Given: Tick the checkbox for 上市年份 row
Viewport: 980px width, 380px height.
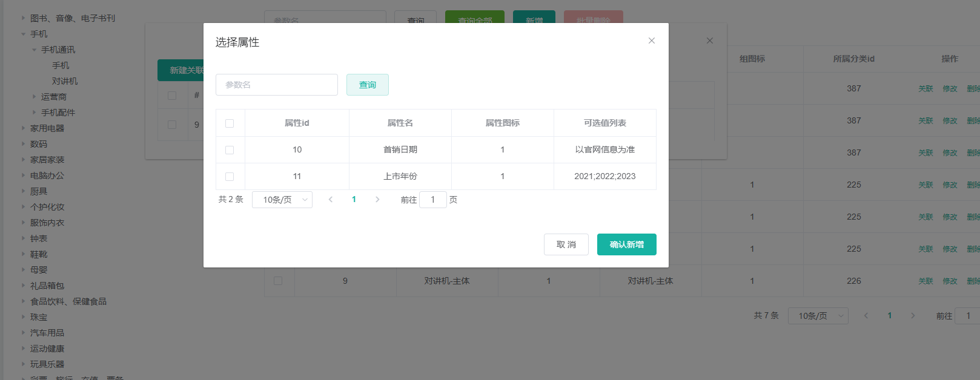Looking at the screenshot, I should point(230,177).
